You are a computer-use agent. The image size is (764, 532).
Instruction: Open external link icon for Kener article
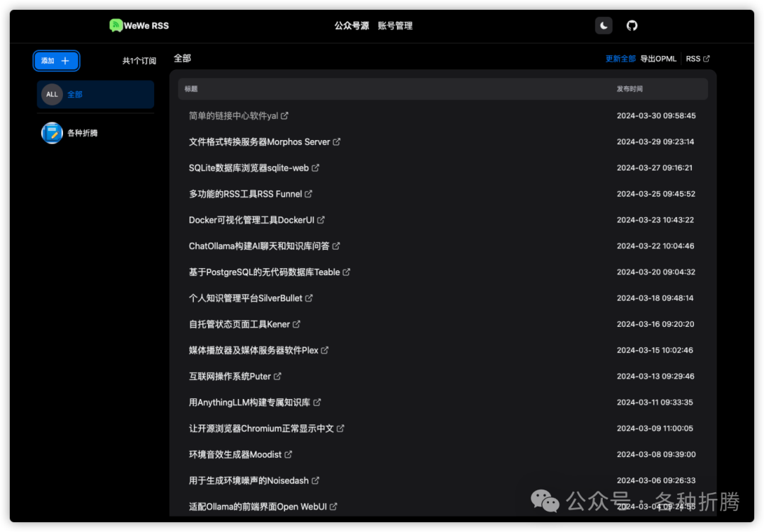click(296, 325)
